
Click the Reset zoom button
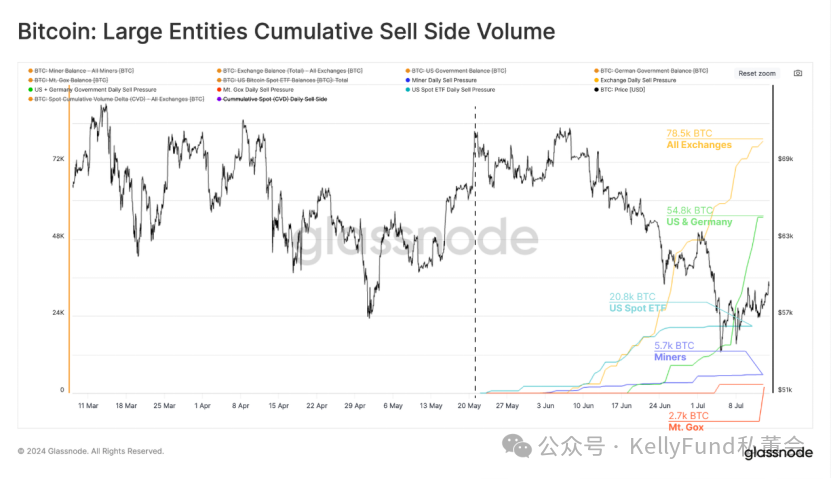pyautogui.click(x=757, y=73)
